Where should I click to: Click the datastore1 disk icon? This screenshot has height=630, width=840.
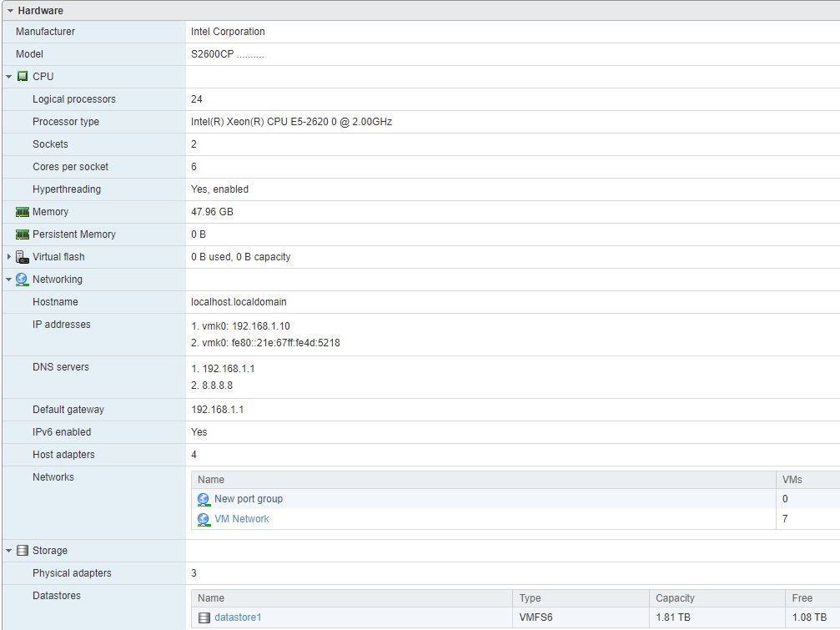pyautogui.click(x=204, y=617)
